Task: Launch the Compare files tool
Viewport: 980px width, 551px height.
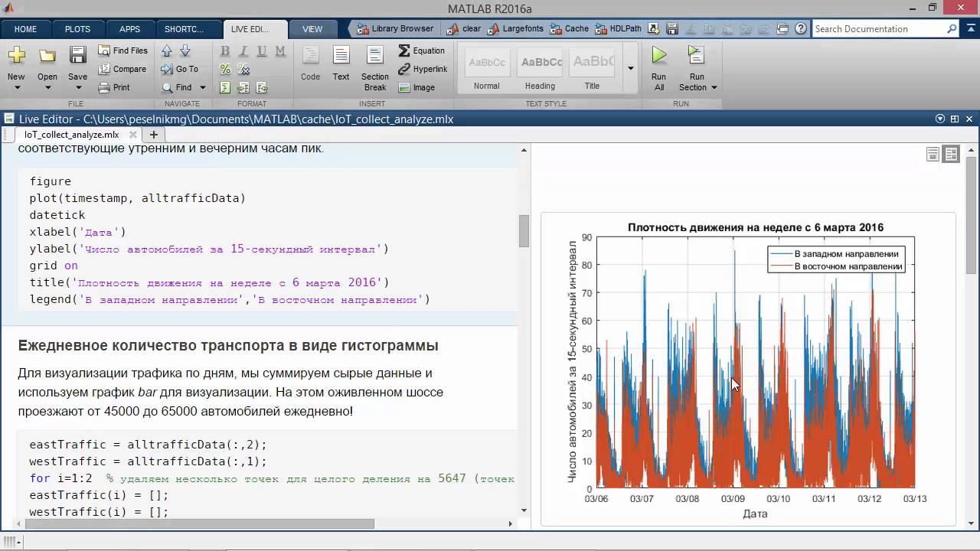Action: point(122,69)
